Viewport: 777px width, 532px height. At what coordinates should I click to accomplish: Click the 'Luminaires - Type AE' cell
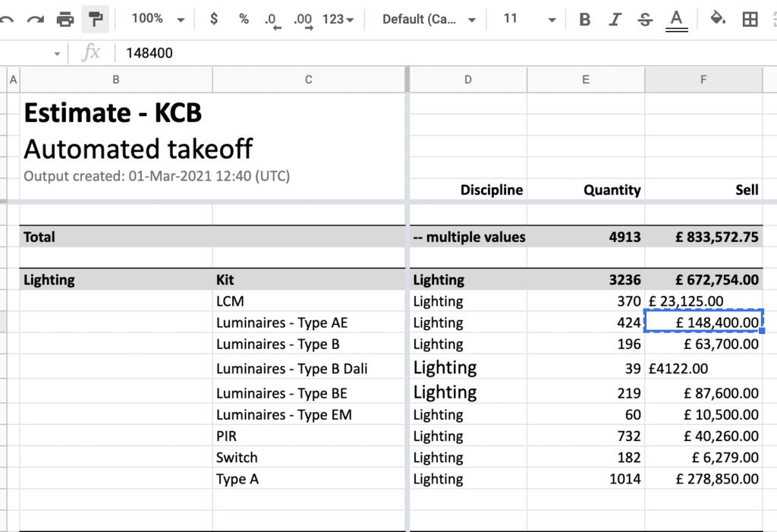[309, 323]
